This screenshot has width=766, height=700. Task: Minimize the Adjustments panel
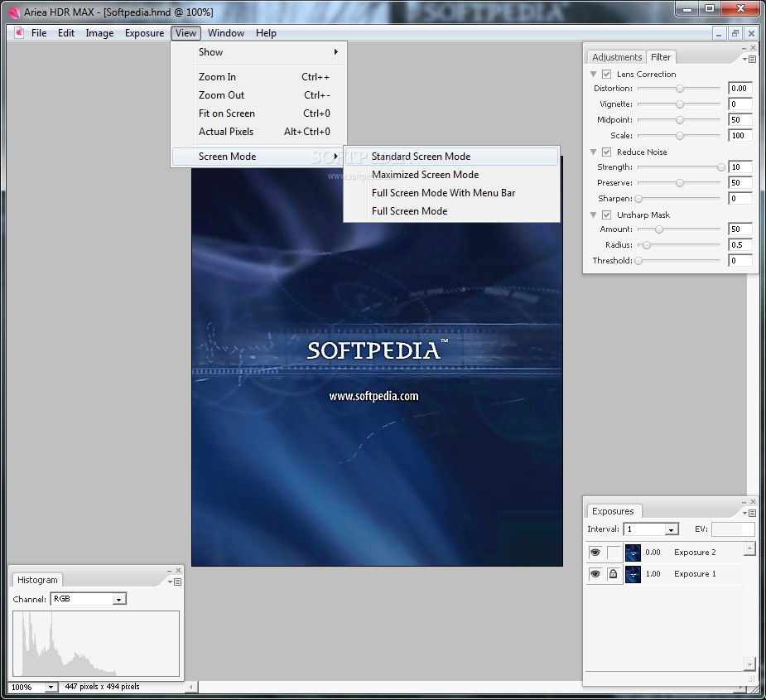coord(744,48)
